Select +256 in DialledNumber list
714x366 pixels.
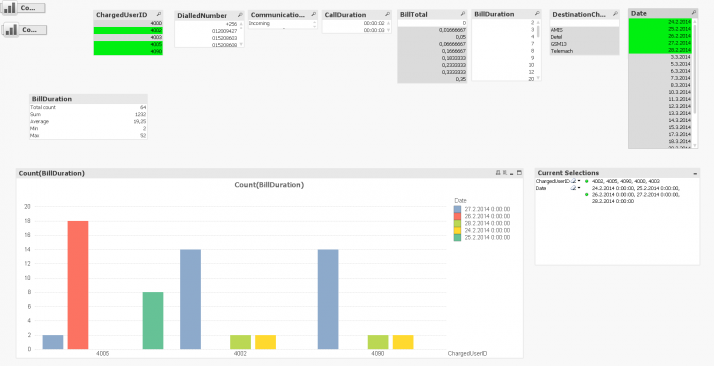pos(206,24)
